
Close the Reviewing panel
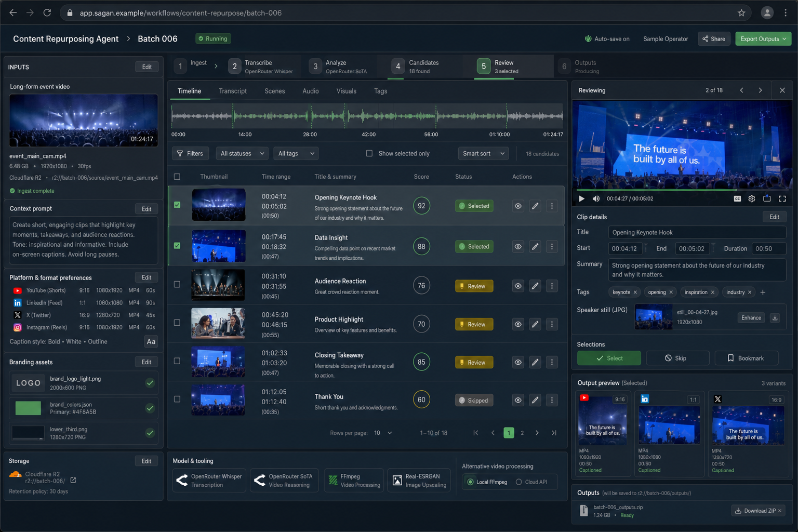click(x=782, y=90)
